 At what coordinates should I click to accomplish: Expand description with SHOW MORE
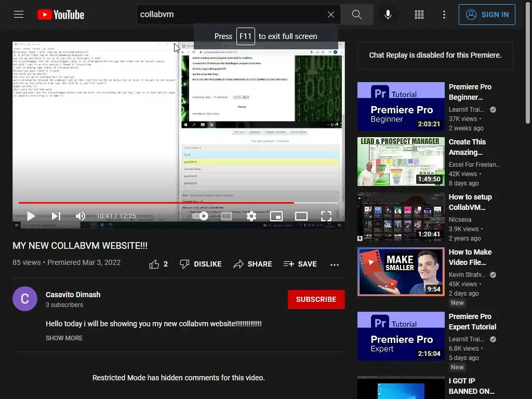(x=64, y=338)
